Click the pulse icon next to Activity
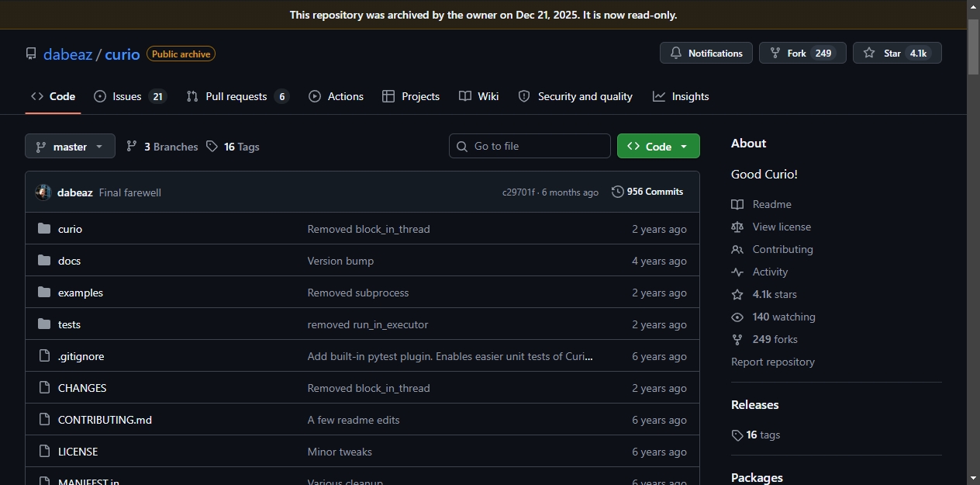This screenshot has height=485, width=980. [737, 272]
